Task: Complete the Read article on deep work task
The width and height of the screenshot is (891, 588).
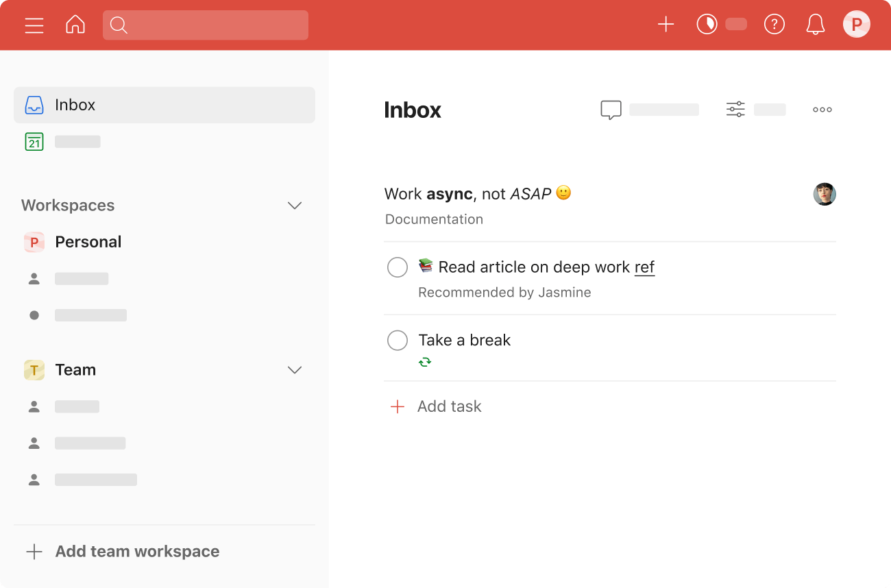Action: coord(398,267)
